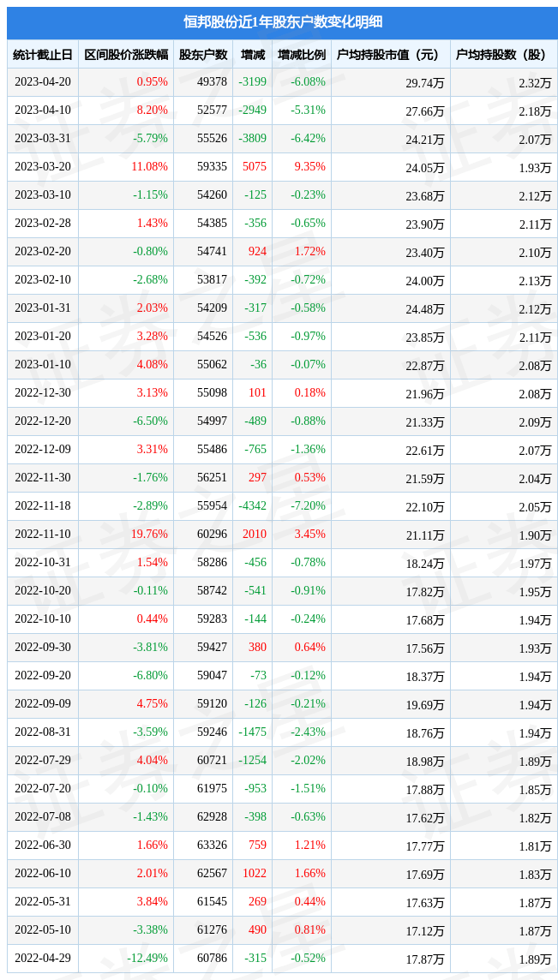This screenshot has height=980, width=558.
Task: Click the 19.76% price change cell
Action: coord(149,535)
